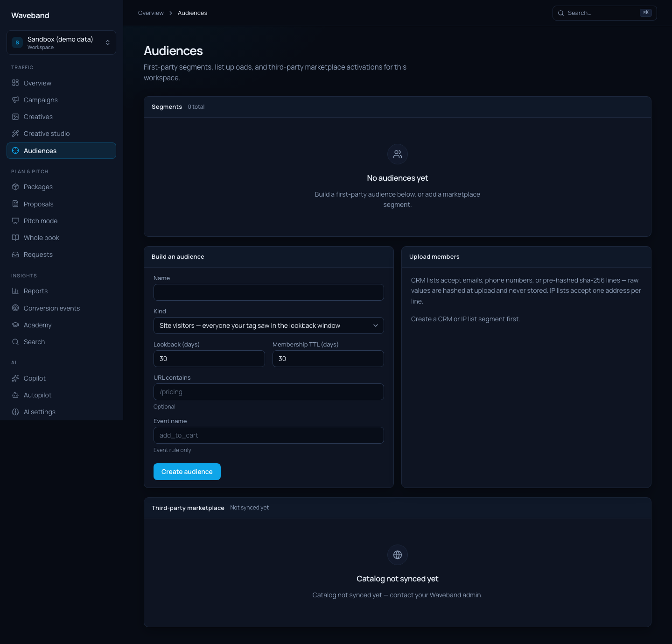672x644 pixels.
Task: Click the '0 total' segments count
Action: click(196, 107)
